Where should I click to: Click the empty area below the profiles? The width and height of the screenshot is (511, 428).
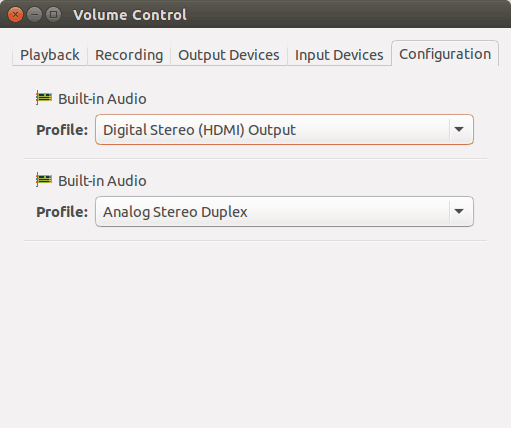[x=255, y=333]
